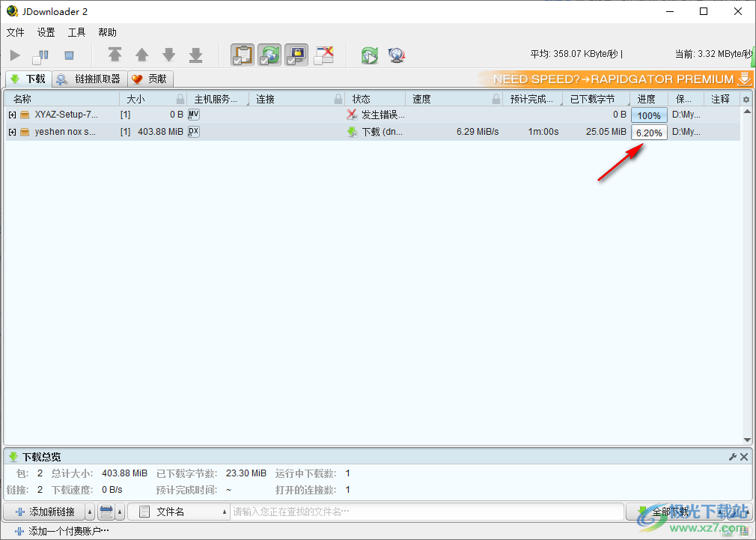Select the XYAZ-Setup-7... package row
The height and width of the screenshot is (540, 756).
pyautogui.click(x=373, y=115)
